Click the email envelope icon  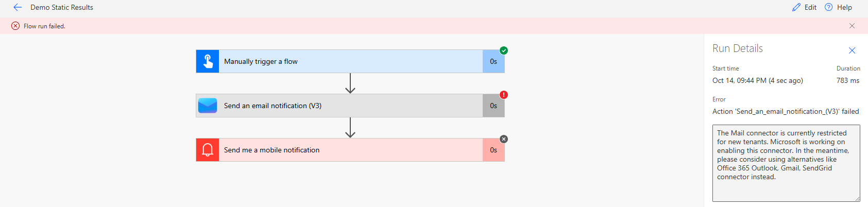point(208,106)
